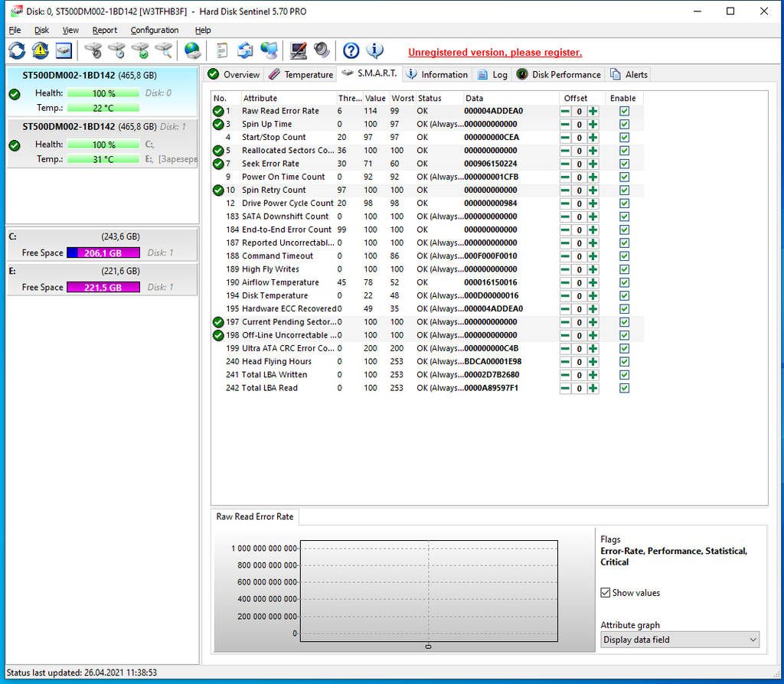
Task: Click the blue info speech bubble icon
Action: coord(374,51)
